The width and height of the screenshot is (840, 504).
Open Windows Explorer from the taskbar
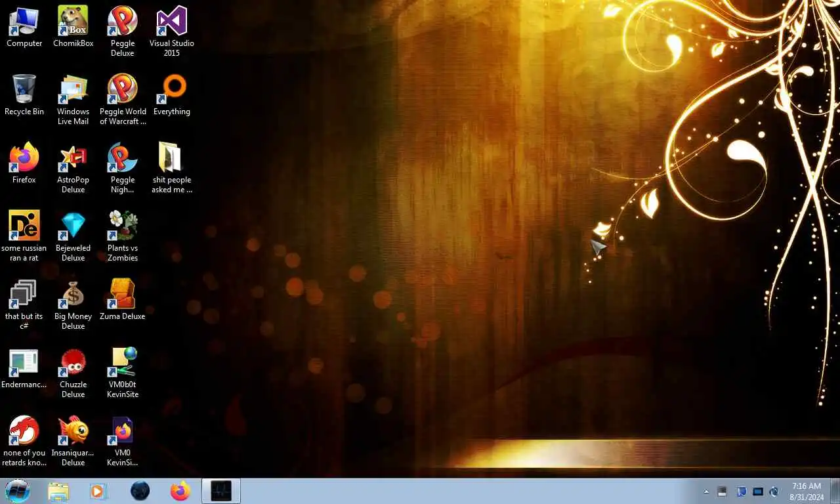[58, 491]
